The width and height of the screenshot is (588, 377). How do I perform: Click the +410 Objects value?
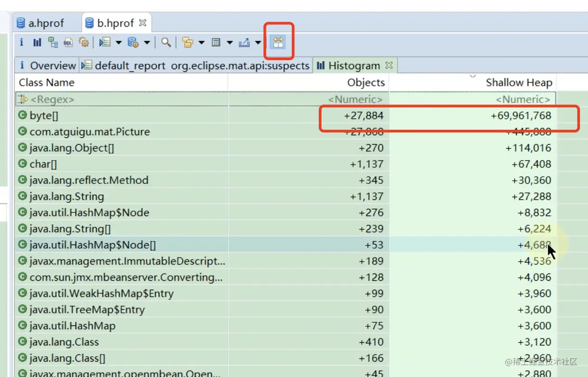pos(371,342)
